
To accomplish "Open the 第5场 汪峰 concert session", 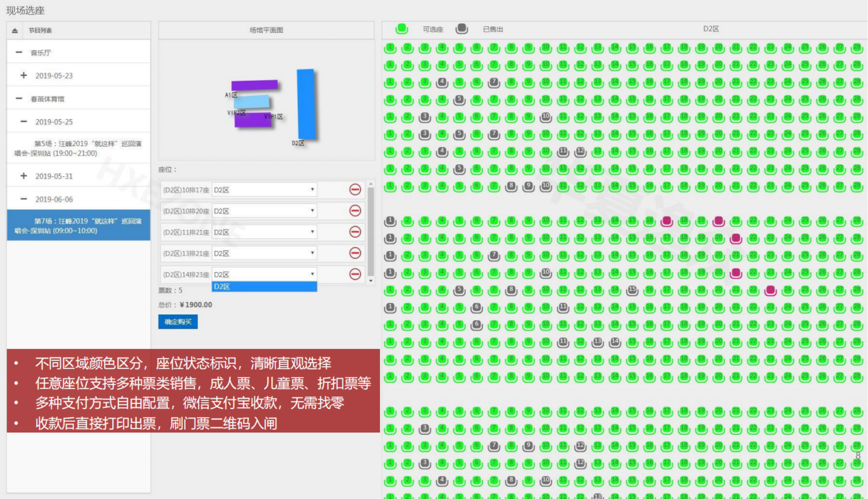I will pos(78,148).
